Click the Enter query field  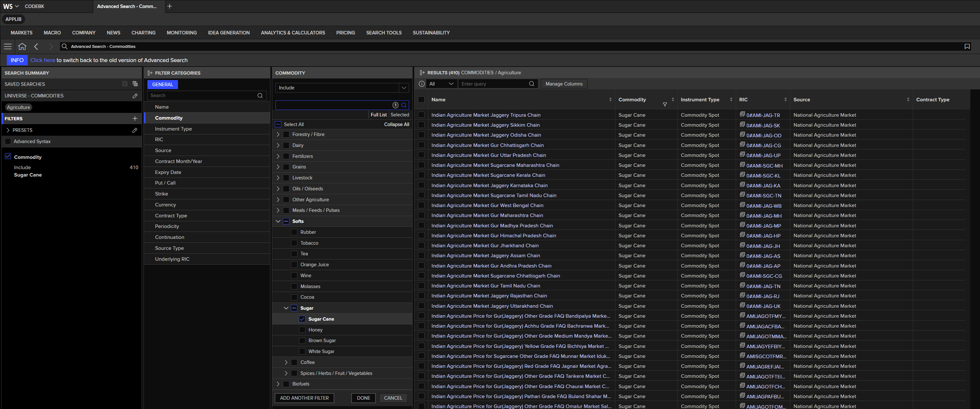pos(493,84)
